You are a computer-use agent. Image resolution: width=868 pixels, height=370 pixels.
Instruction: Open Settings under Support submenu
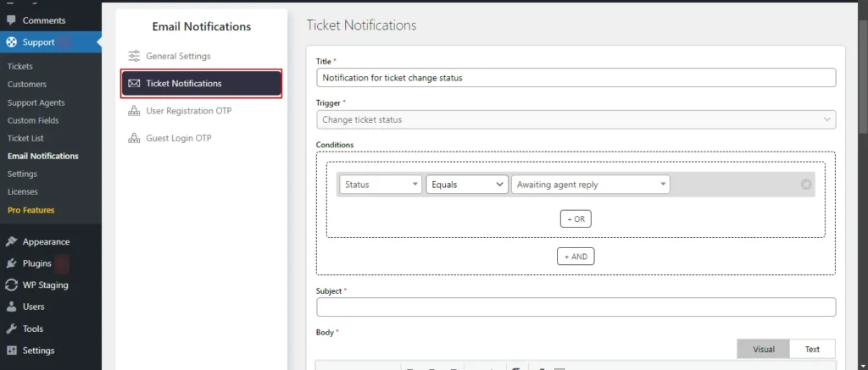point(22,174)
